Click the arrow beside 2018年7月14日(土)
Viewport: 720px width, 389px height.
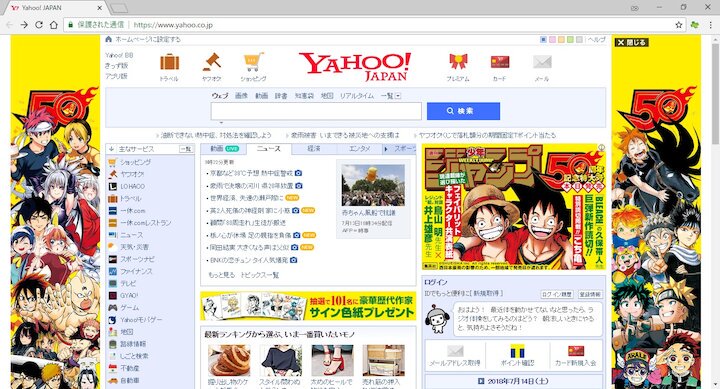click(481, 381)
